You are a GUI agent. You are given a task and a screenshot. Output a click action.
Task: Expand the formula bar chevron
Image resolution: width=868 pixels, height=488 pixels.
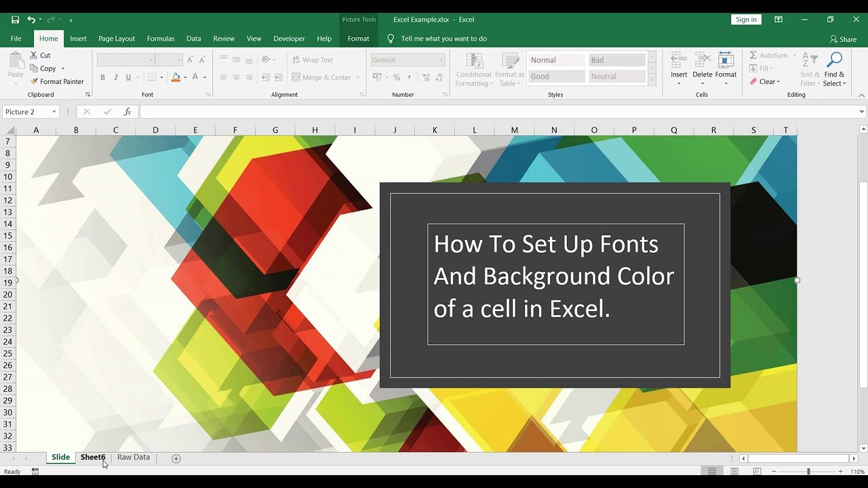862,112
